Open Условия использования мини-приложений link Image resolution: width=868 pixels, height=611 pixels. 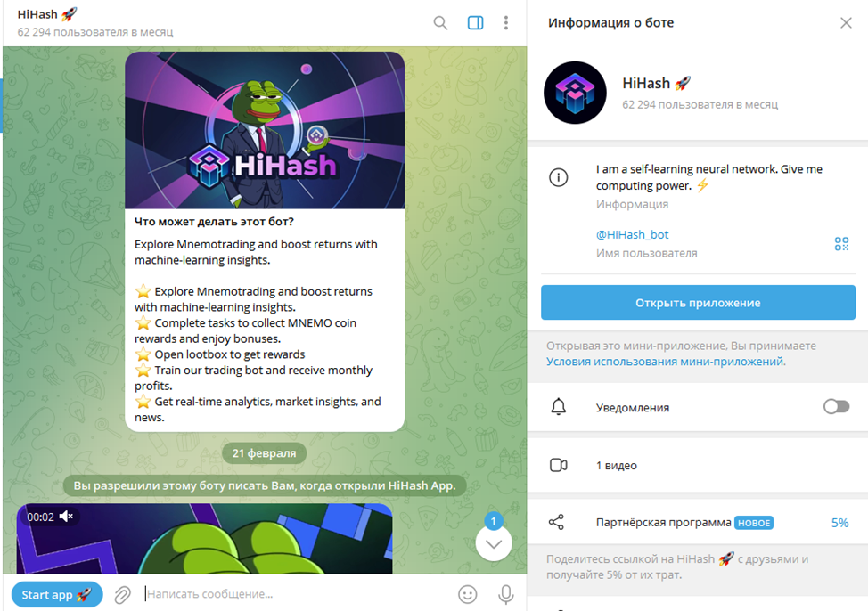point(666,362)
